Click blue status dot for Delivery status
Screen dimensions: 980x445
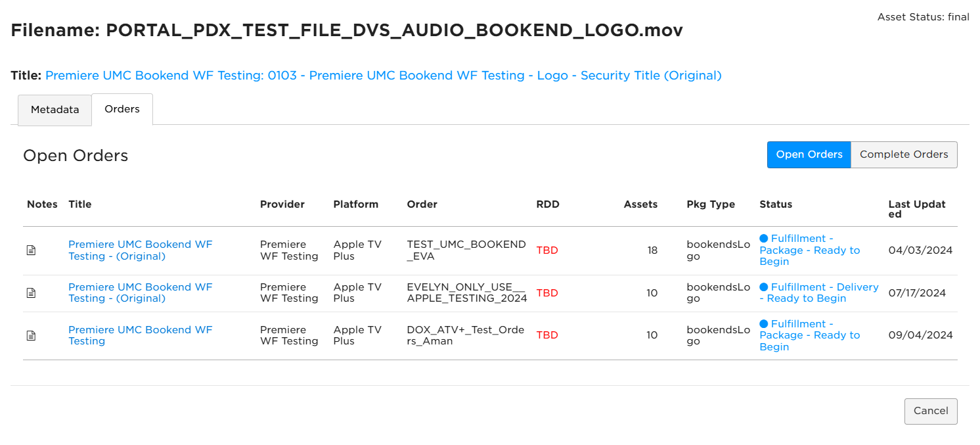[763, 287]
